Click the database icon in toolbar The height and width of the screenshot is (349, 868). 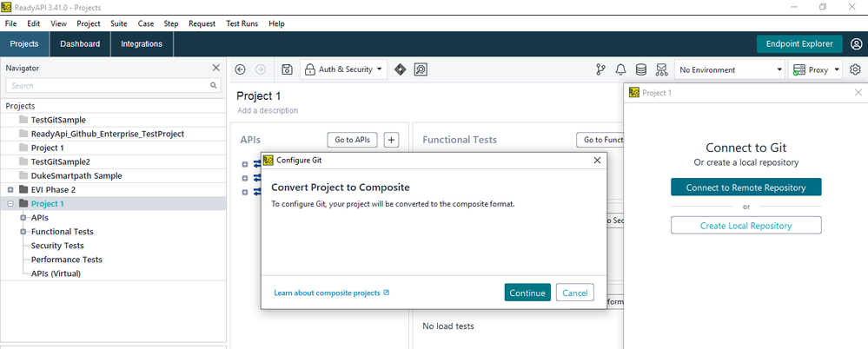pos(641,69)
